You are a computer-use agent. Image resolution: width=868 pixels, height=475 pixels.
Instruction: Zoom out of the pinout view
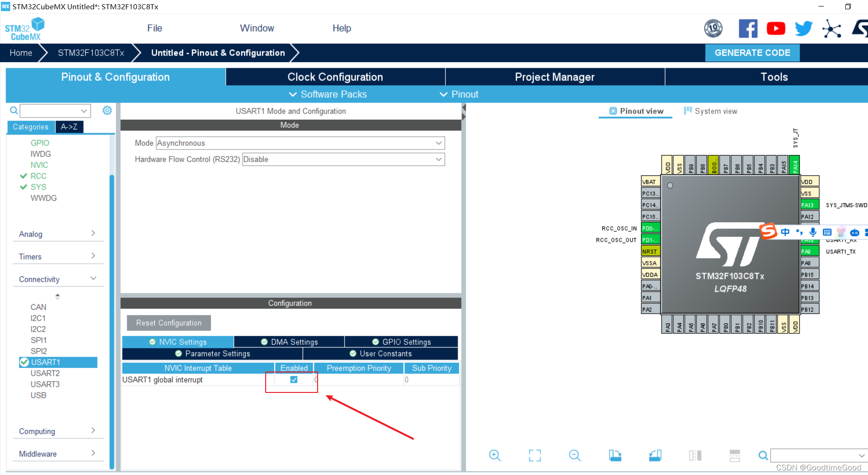point(574,456)
